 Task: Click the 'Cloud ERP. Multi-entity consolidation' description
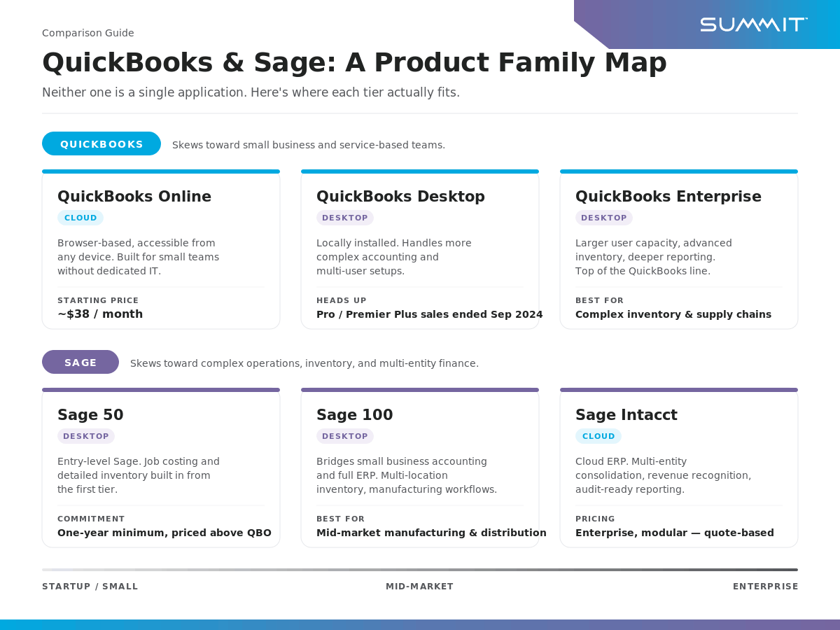664,475
